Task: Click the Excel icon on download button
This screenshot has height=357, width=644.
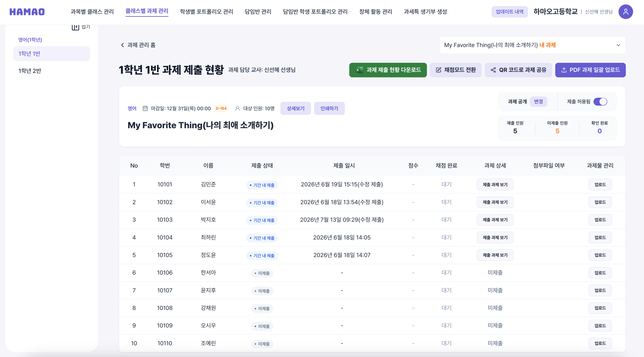Action: [359, 70]
